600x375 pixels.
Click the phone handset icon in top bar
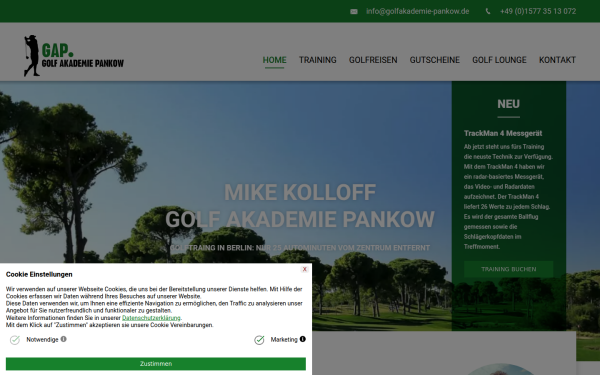(488, 11)
